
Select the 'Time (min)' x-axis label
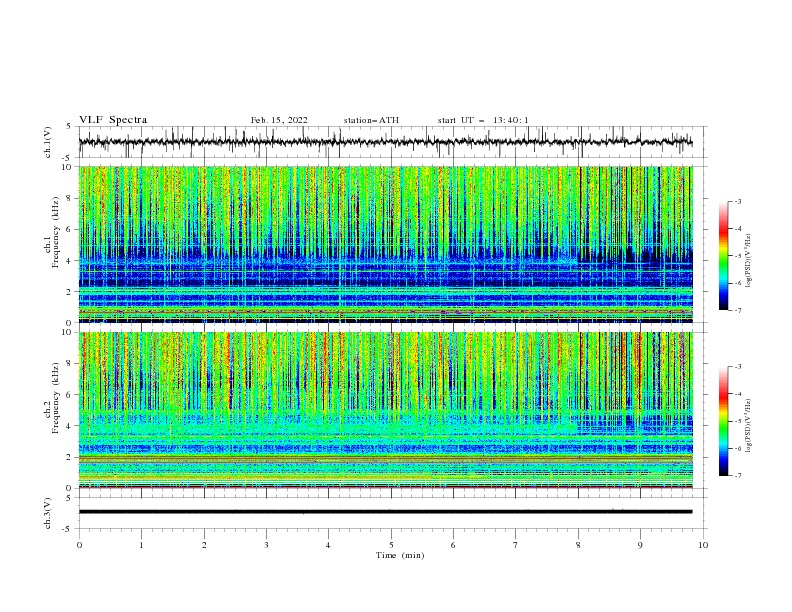(400, 555)
